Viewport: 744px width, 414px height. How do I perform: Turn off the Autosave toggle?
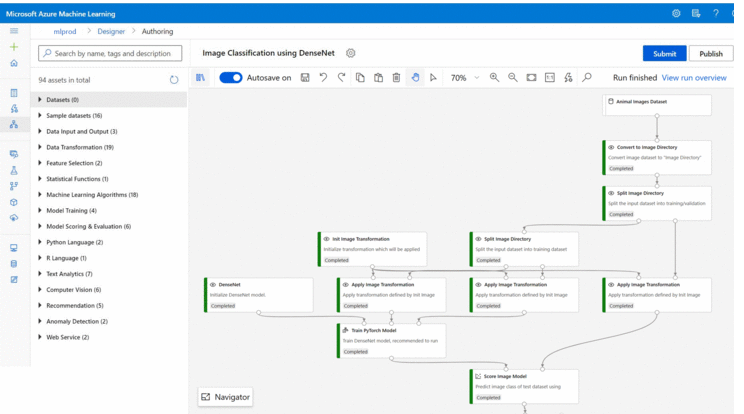tap(231, 77)
